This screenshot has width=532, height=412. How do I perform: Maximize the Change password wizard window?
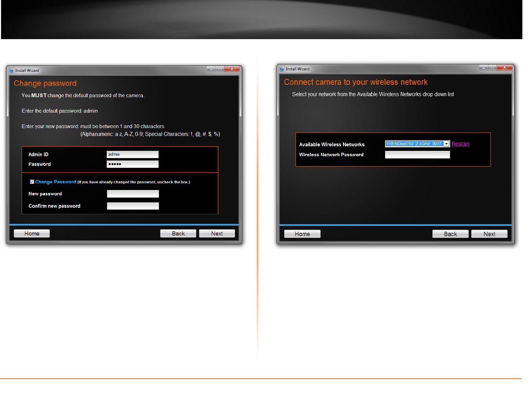coord(220,69)
